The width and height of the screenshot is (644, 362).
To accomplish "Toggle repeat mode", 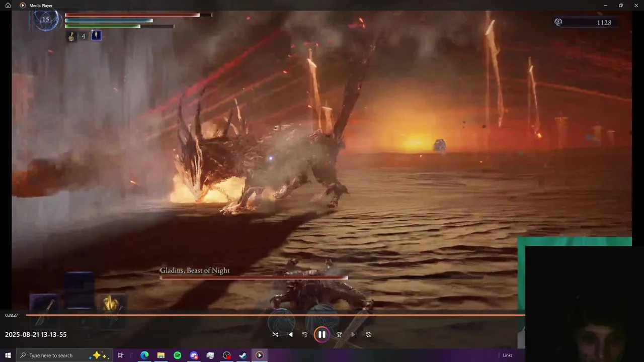I will 369,334.
